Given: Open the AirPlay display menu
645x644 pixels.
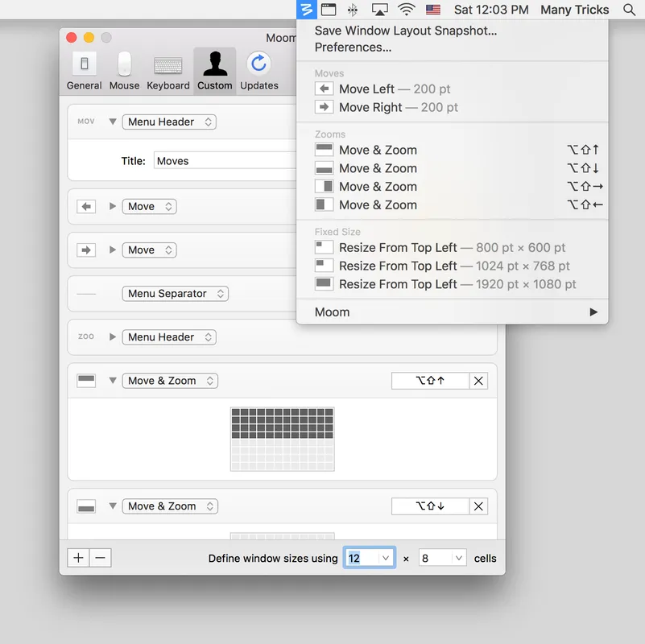Looking at the screenshot, I should [x=379, y=10].
